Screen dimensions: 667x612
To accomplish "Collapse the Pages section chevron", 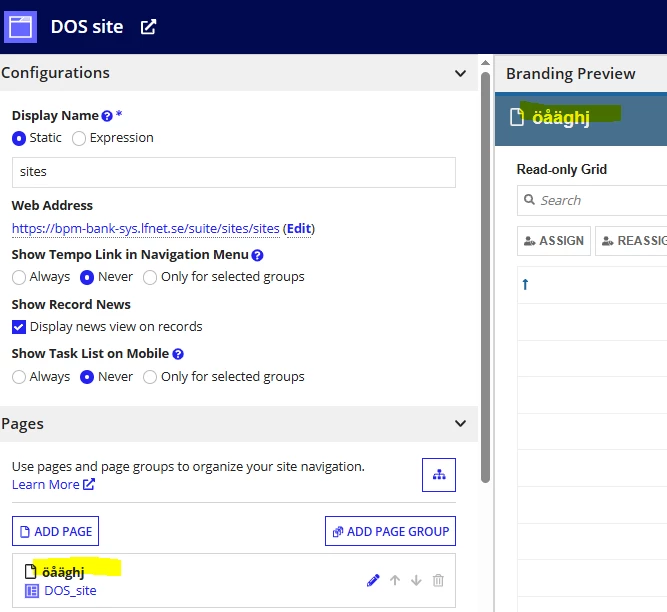I will pyautogui.click(x=460, y=424).
